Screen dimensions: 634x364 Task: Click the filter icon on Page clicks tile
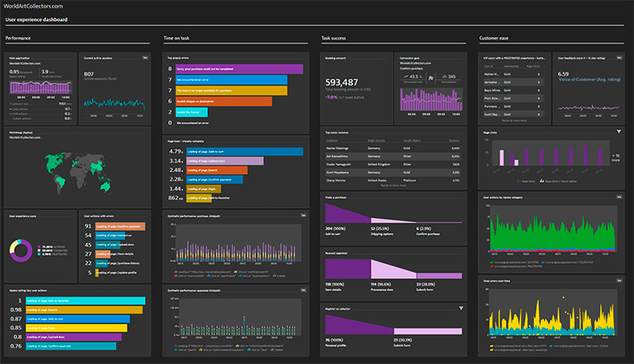[619, 131]
